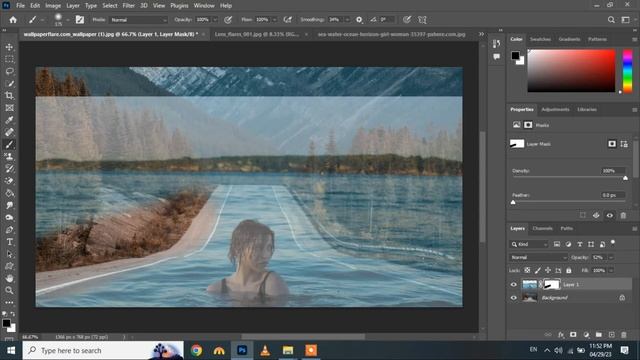Select the Crop tool
This screenshot has height=360, width=640.
9,96
